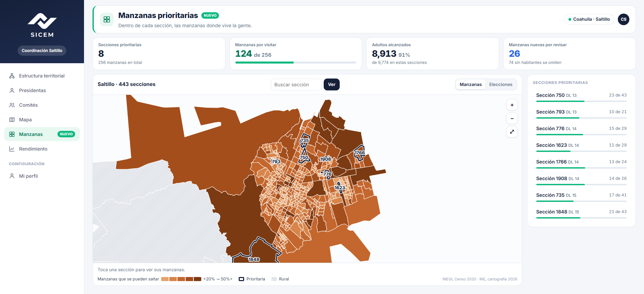
Task: Zoom in the map with plus button
Action: (512, 105)
